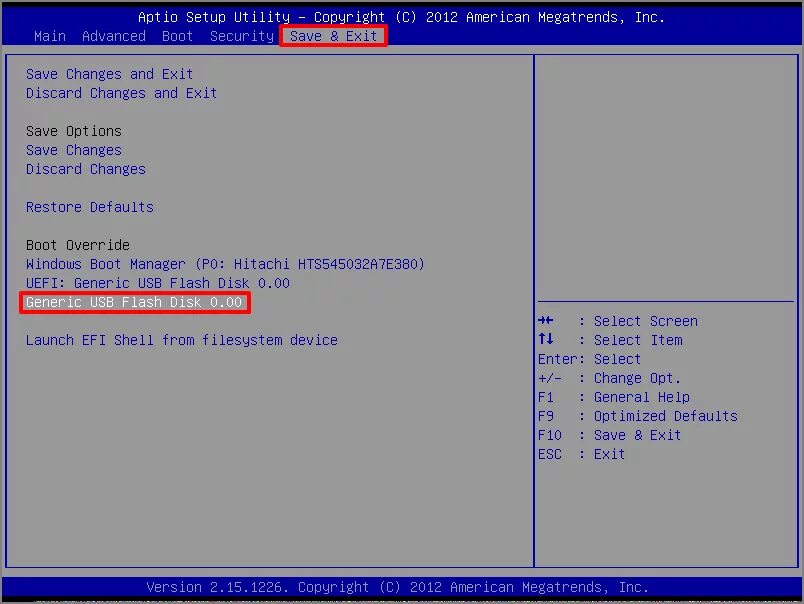Select UEFI: Generic USB Flash Disk
The width and height of the screenshot is (804, 604).
[x=157, y=283]
